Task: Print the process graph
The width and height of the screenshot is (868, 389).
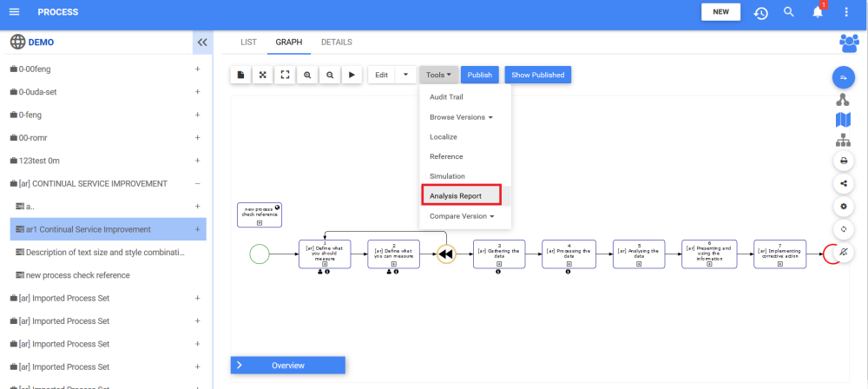Action: click(x=844, y=161)
